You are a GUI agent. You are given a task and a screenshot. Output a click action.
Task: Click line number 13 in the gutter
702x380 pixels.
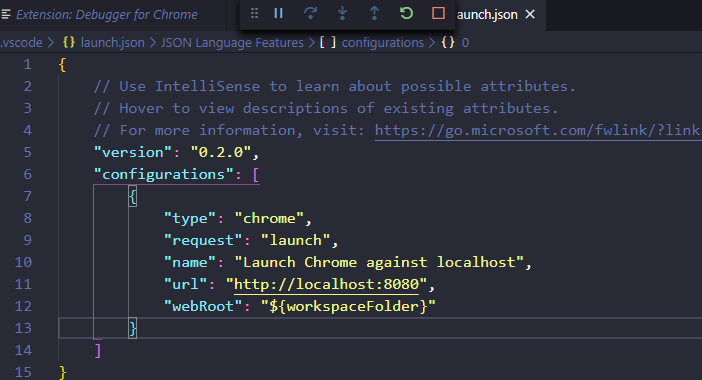[23, 328]
